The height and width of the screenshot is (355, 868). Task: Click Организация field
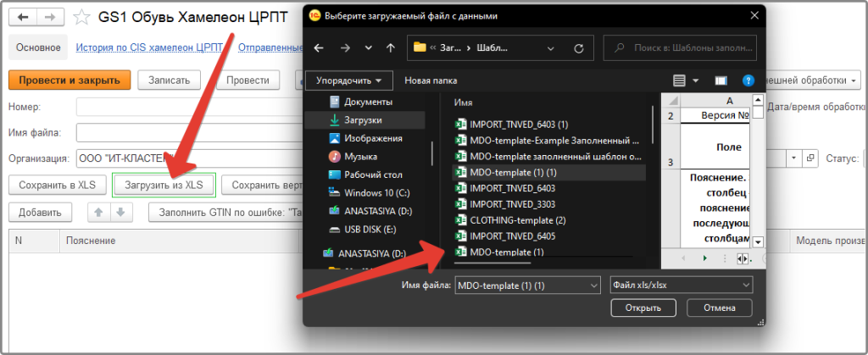[190, 159]
